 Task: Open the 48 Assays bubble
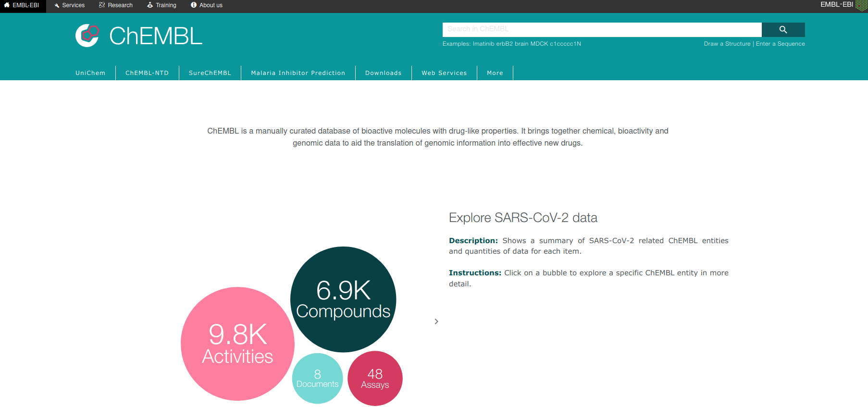(x=375, y=379)
